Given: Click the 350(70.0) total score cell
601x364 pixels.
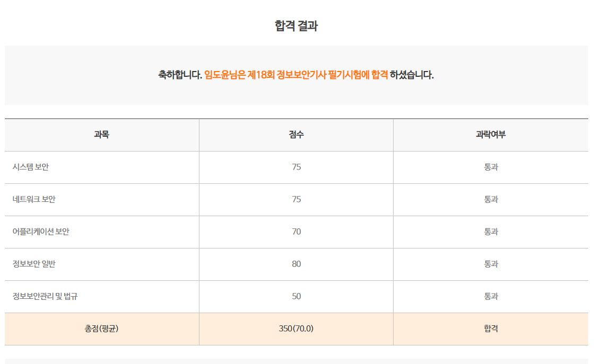Looking at the screenshot, I should (x=297, y=329).
